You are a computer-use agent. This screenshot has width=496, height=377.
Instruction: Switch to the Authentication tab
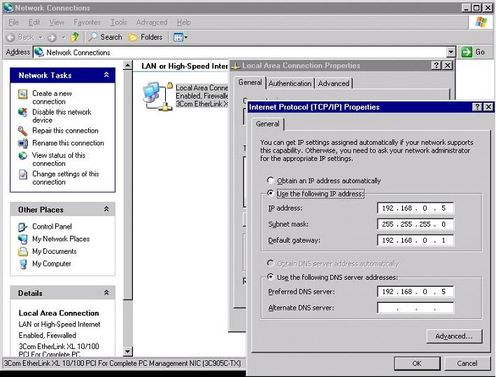[290, 83]
